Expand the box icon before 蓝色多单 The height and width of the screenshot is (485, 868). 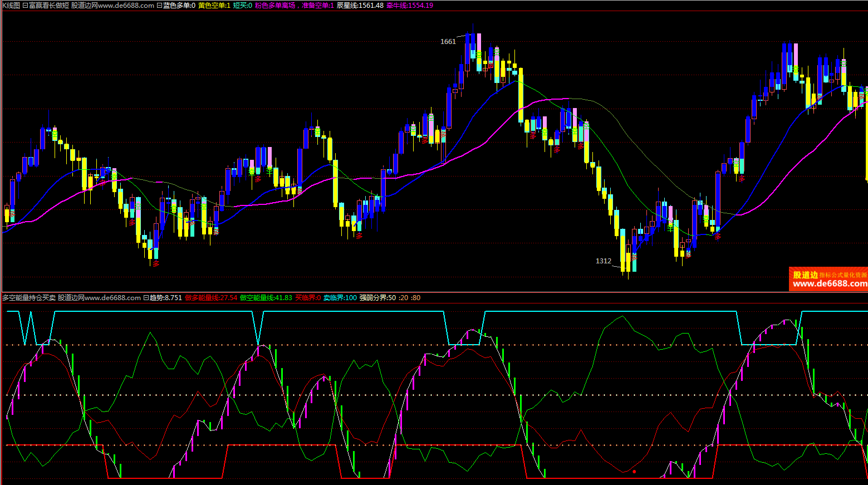(159, 6)
